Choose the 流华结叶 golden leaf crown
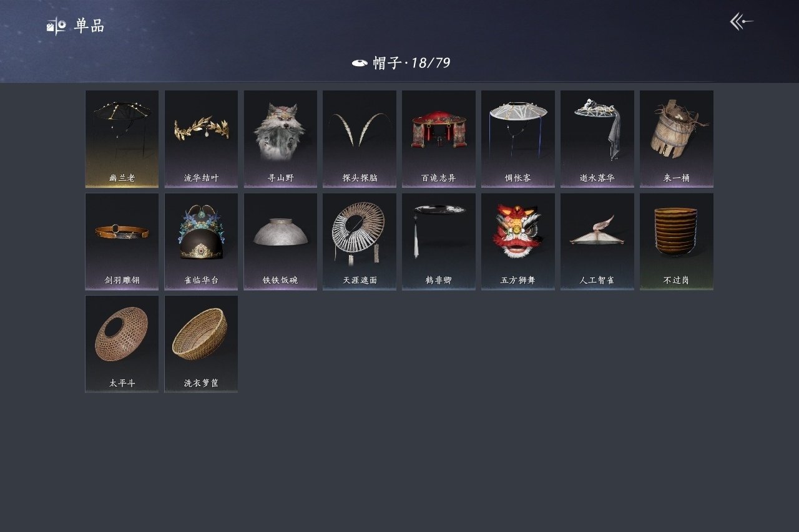This screenshot has height=532, width=799. pyautogui.click(x=201, y=138)
